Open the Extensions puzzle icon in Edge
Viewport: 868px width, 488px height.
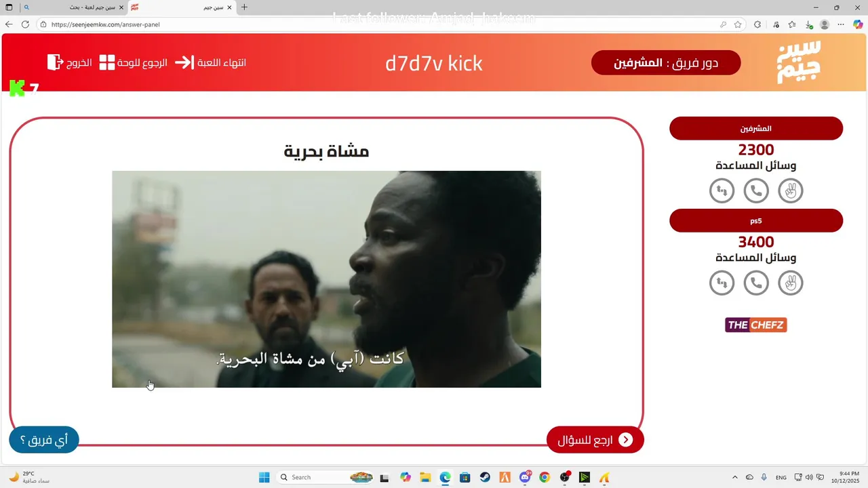pyautogui.click(x=757, y=24)
